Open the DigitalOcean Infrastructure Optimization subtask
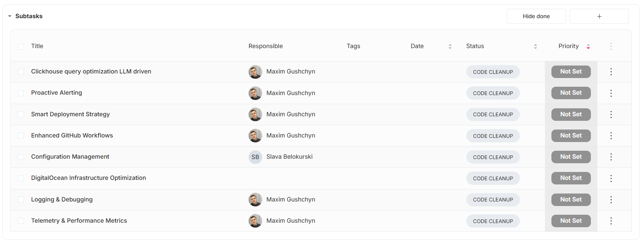The image size is (644, 242). (x=88, y=178)
